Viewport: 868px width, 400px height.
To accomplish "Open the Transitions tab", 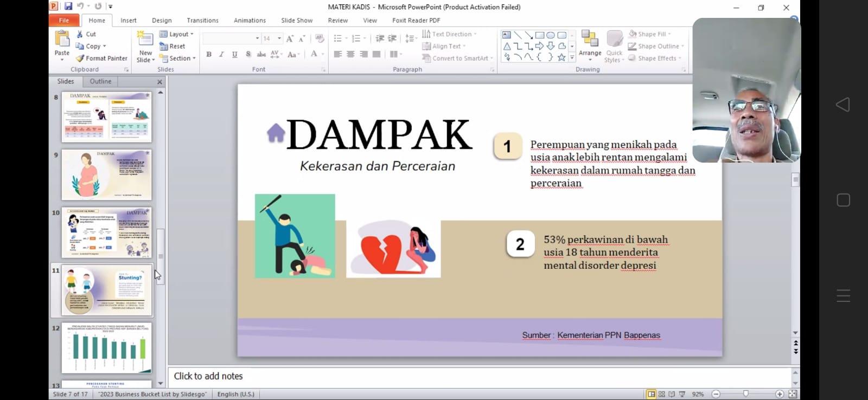I will (202, 20).
